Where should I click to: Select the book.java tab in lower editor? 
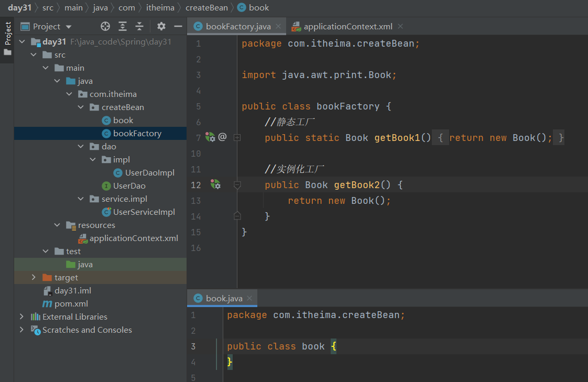point(223,298)
